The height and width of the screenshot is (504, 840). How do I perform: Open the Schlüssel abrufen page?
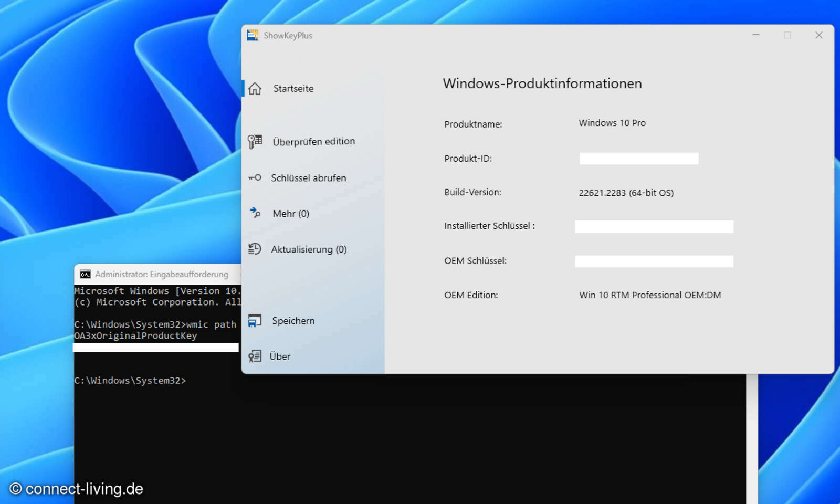point(309,178)
